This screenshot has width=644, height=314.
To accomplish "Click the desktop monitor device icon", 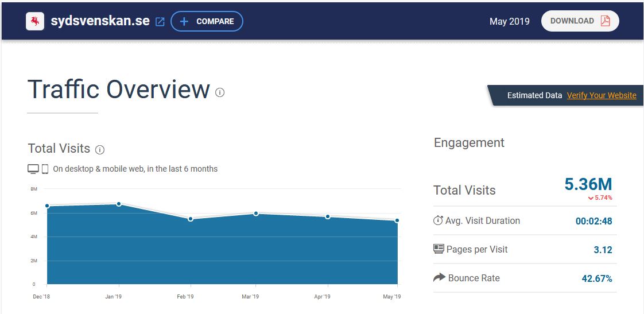I will click(x=33, y=169).
